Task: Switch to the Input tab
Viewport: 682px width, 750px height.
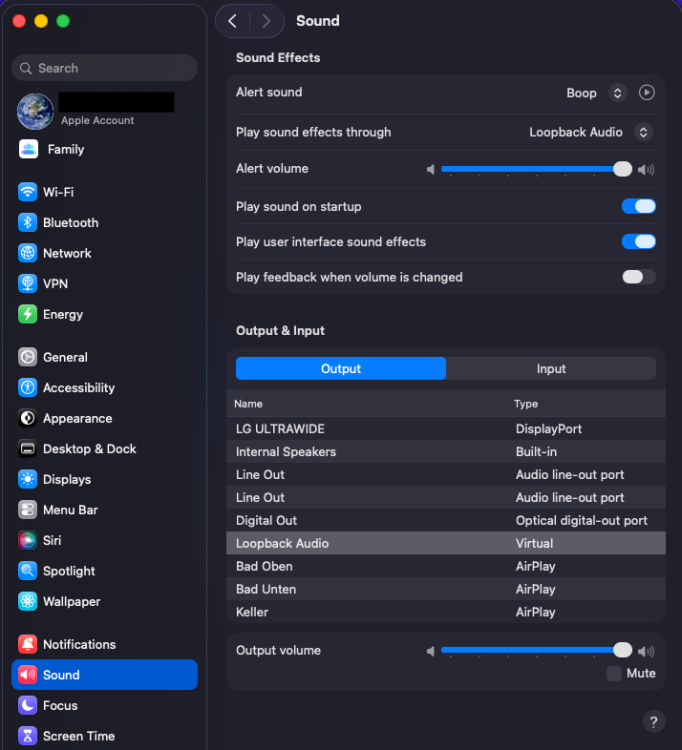Action: pyautogui.click(x=551, y=369)
